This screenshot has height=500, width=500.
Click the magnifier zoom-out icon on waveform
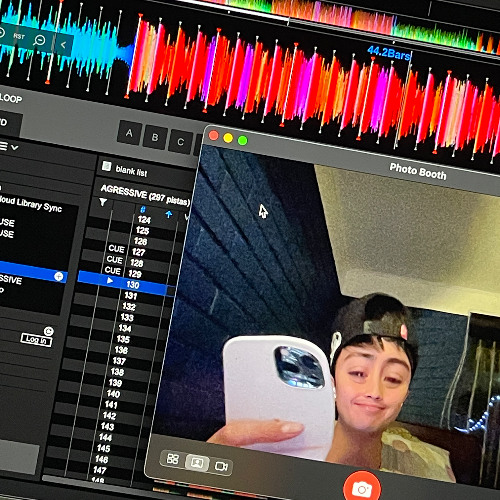39,40
